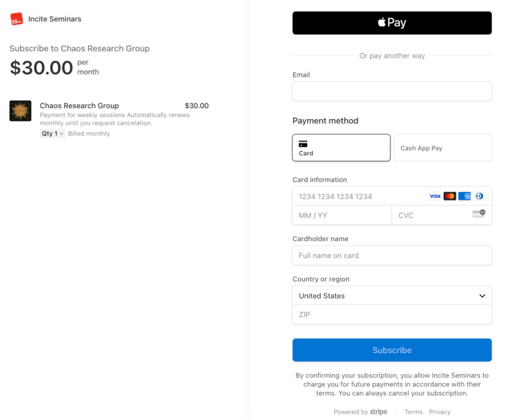
Task: Choose Cash App Pay payment method
Action: click(442, 148)
